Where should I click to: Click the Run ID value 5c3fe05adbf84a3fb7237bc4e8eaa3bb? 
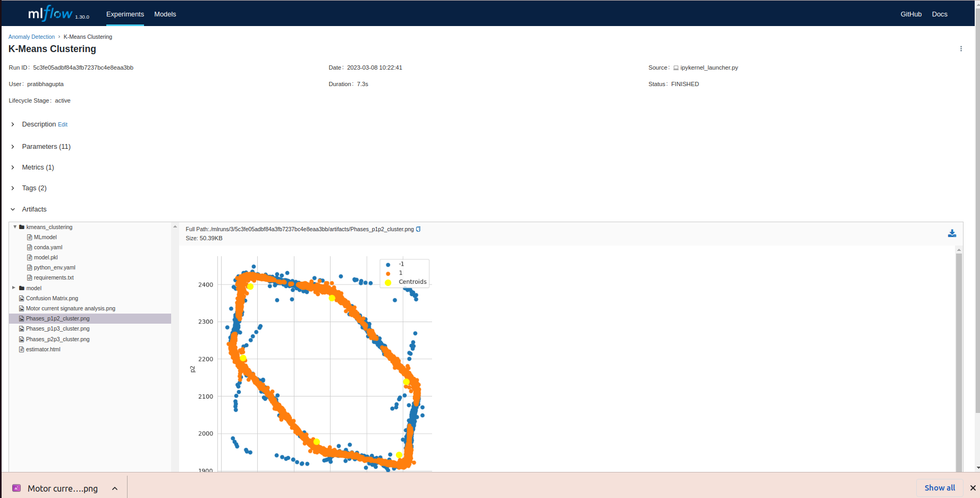pos(83,68)
